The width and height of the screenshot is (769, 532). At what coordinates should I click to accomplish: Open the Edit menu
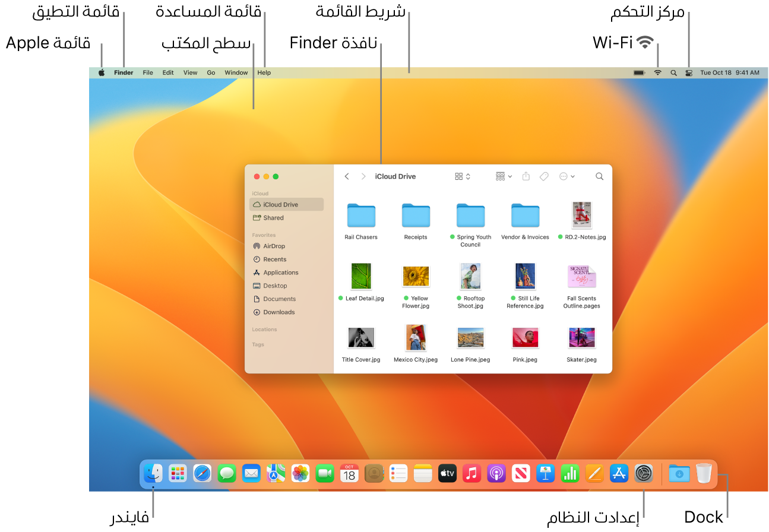(168, 72)
